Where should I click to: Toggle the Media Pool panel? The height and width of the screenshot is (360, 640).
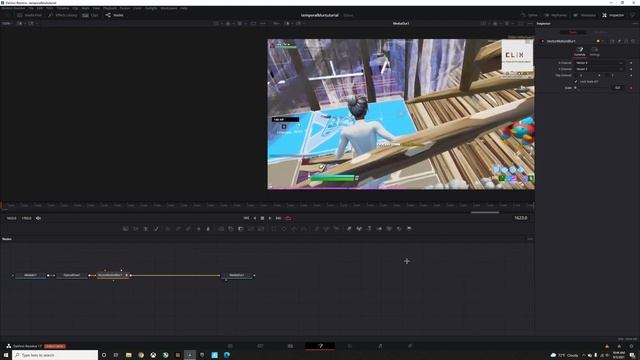point(29,15)
